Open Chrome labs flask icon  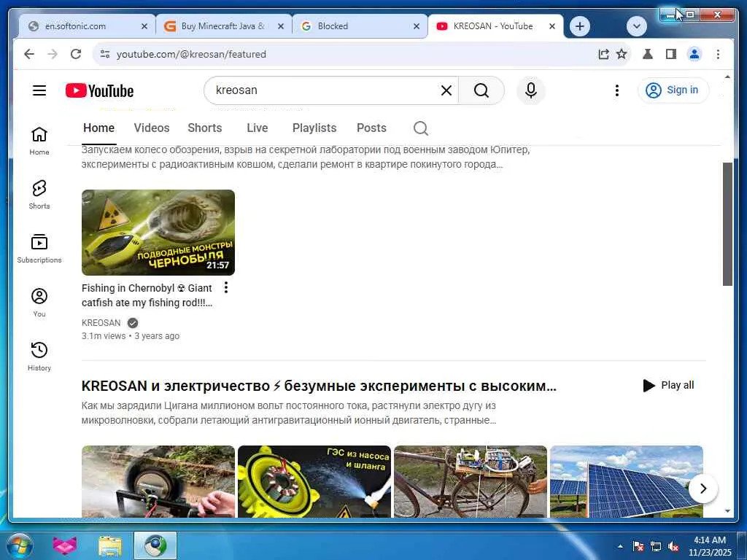(648, 54)
